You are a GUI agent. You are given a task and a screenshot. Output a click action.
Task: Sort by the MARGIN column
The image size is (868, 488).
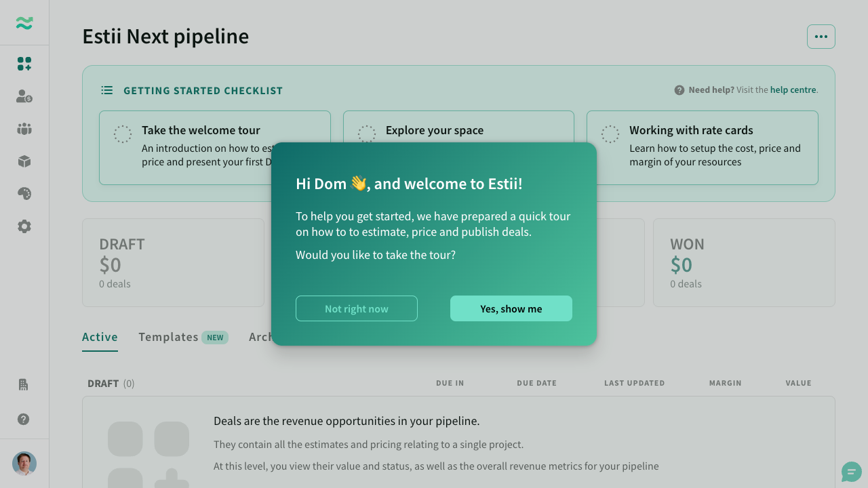(x=726, y=383)
